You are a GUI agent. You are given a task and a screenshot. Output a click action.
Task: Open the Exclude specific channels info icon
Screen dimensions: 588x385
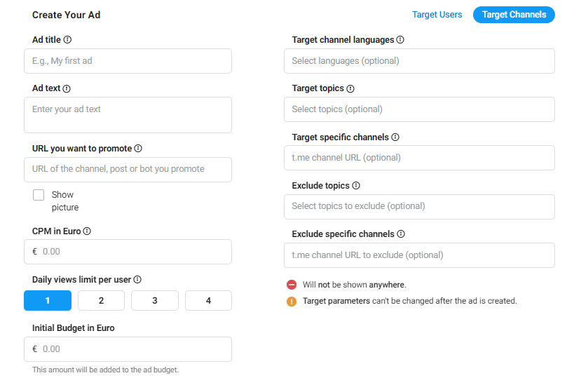pos(401,234)
